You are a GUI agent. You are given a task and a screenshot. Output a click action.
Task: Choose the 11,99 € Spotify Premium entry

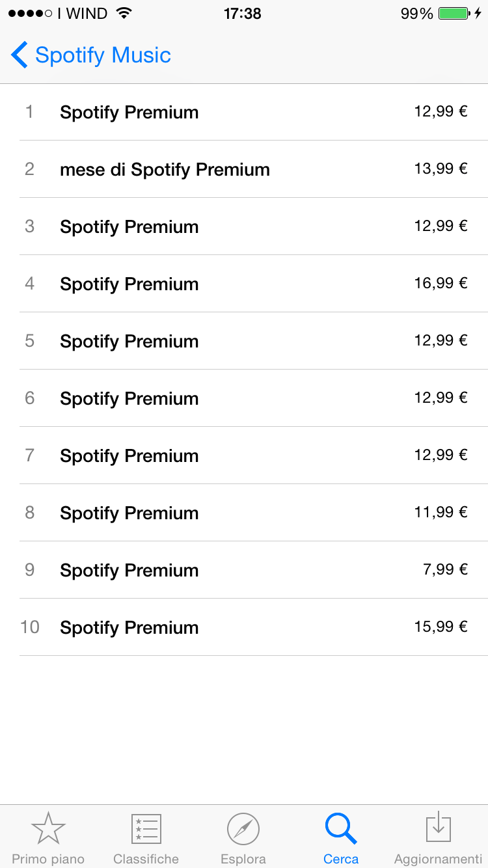[244, 513]
